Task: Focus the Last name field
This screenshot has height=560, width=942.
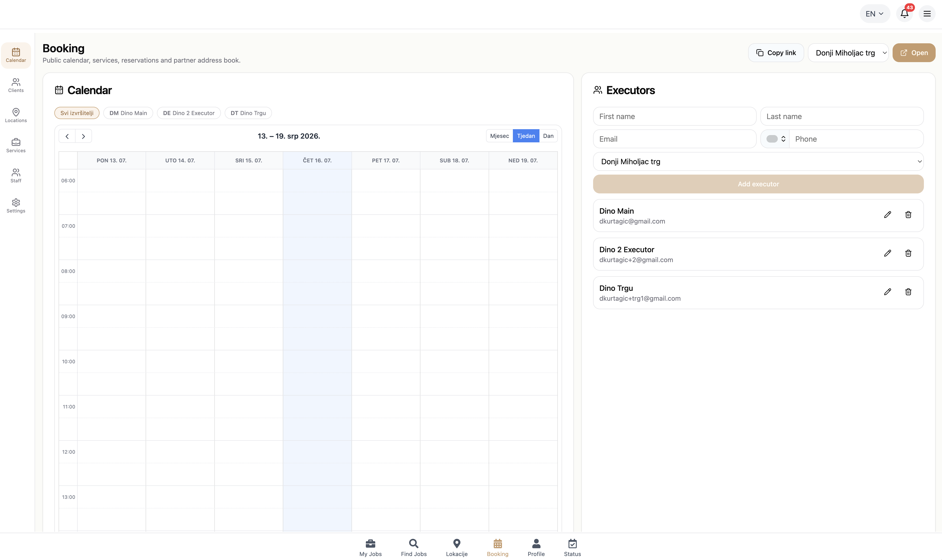Action: click(x=842, y=117)
